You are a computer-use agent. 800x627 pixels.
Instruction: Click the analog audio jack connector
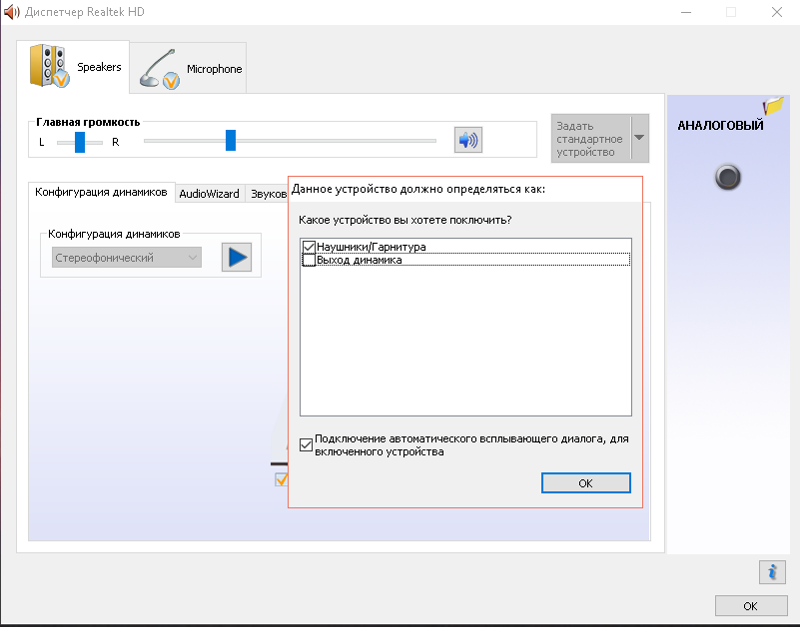click(x=728, y=178)
